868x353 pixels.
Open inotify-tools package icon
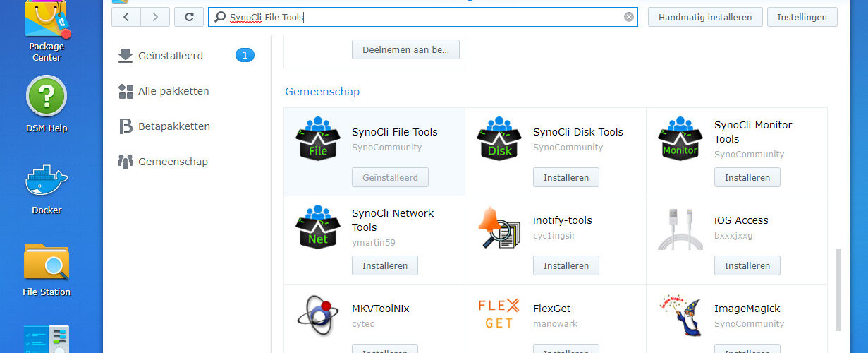499,227
